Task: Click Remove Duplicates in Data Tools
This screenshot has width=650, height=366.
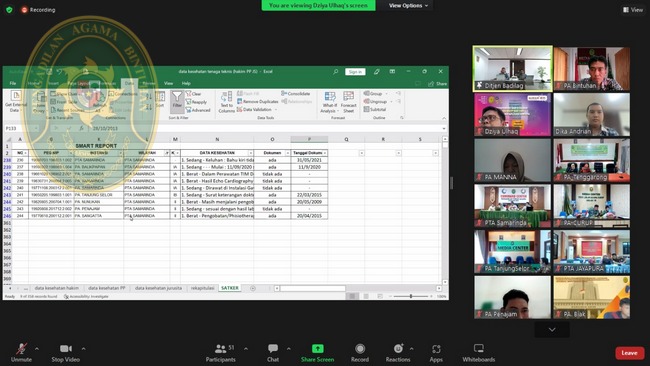Action: coord(257,102)
